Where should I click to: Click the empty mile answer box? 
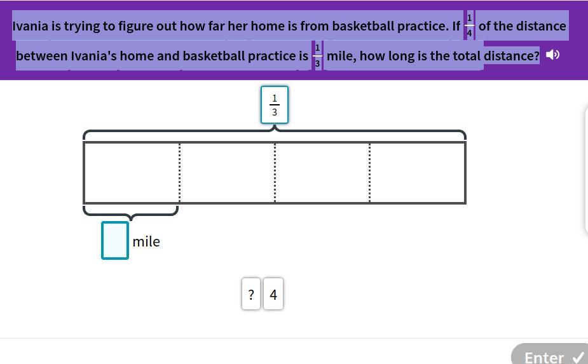click(115, 240)
